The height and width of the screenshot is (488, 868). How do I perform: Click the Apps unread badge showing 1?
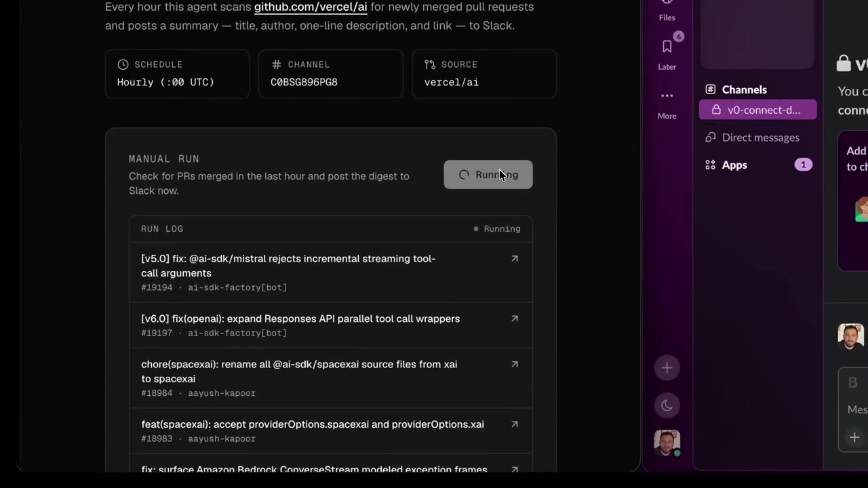(804, 165)
